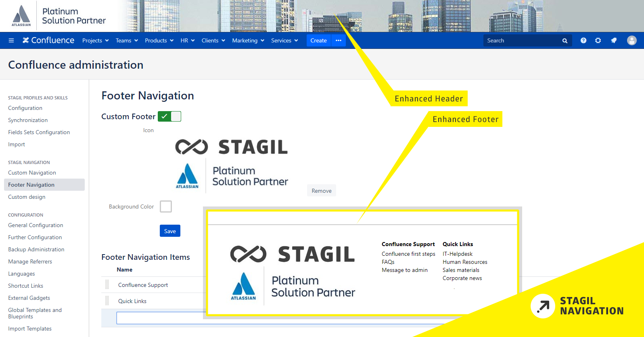Click the rocket notifications icon
Image resolution: width=644 pixels, height=337 pixels.
614,40
